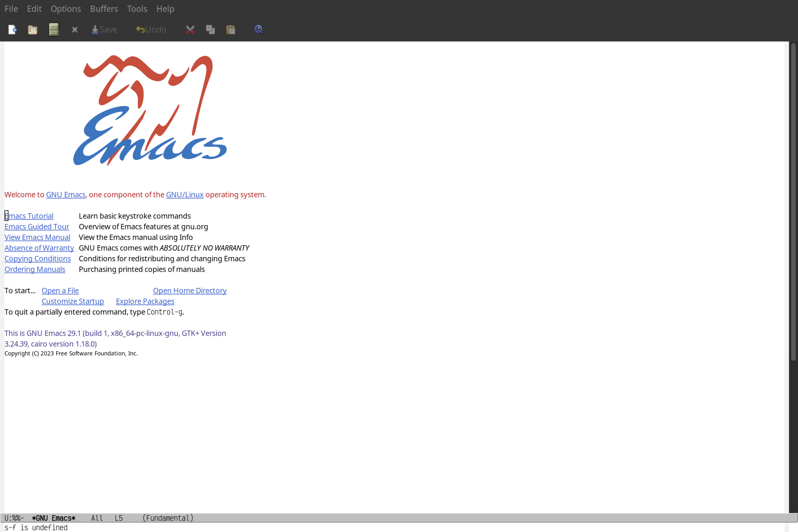
Task: Click the GNU Emacs hyperlink
Action: (65, 194)
